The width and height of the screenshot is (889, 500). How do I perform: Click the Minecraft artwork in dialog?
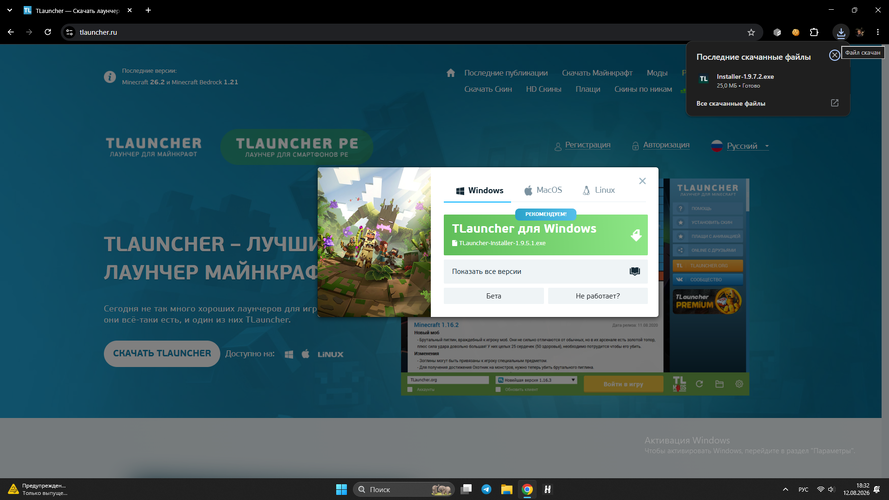(374, 242)
